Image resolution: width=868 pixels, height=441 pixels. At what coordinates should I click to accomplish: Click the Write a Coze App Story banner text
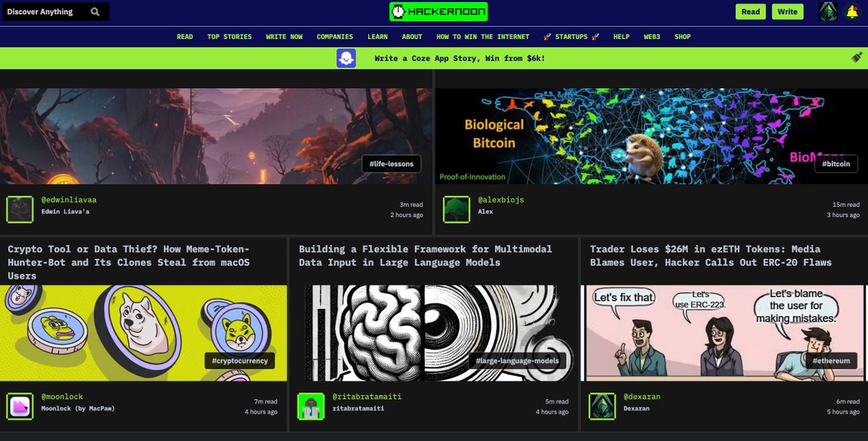click(459, 58)
